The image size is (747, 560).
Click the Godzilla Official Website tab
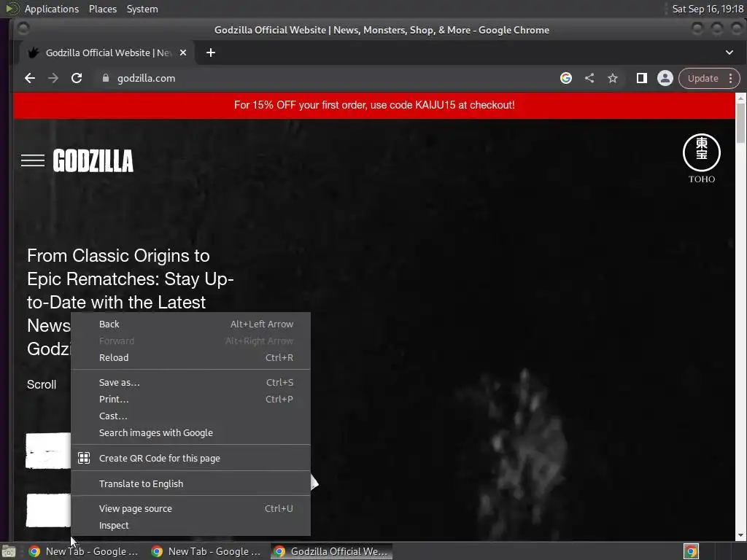pos(107,52)
